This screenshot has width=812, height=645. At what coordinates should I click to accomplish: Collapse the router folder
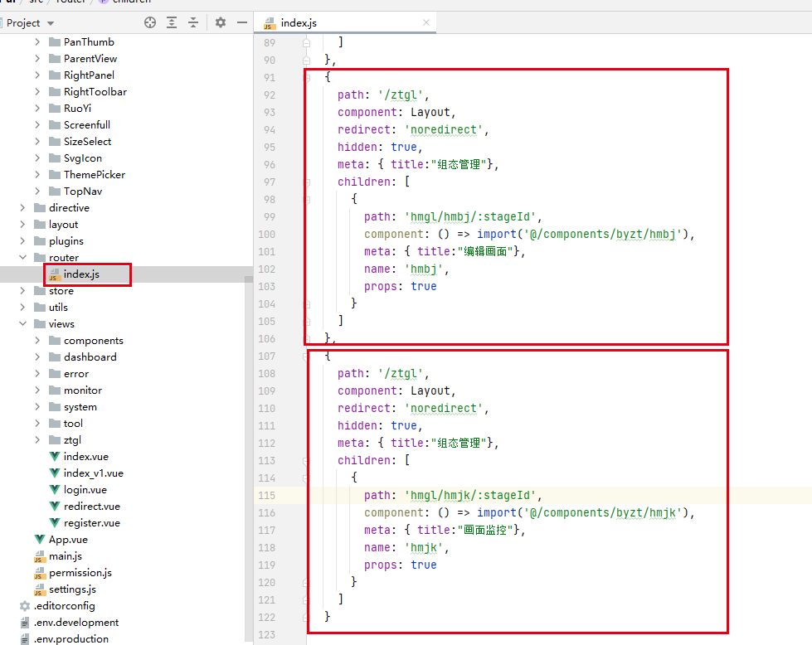pos(22,258)
